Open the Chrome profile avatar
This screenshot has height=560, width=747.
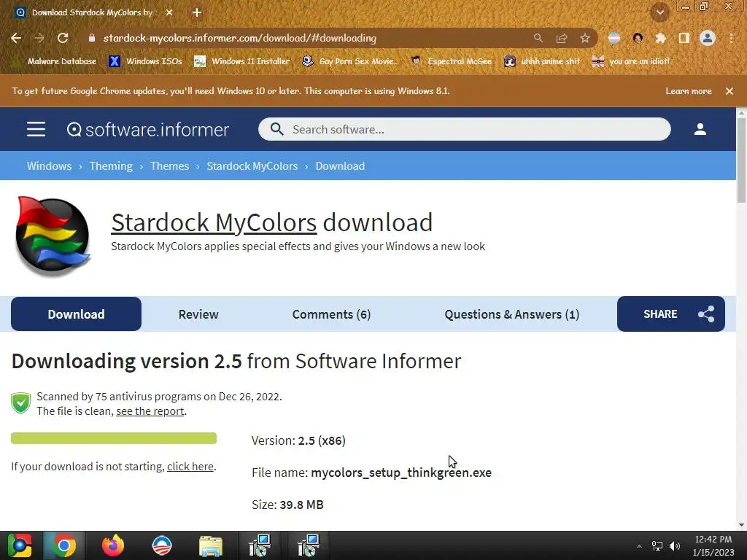click(x=708, y=38)
